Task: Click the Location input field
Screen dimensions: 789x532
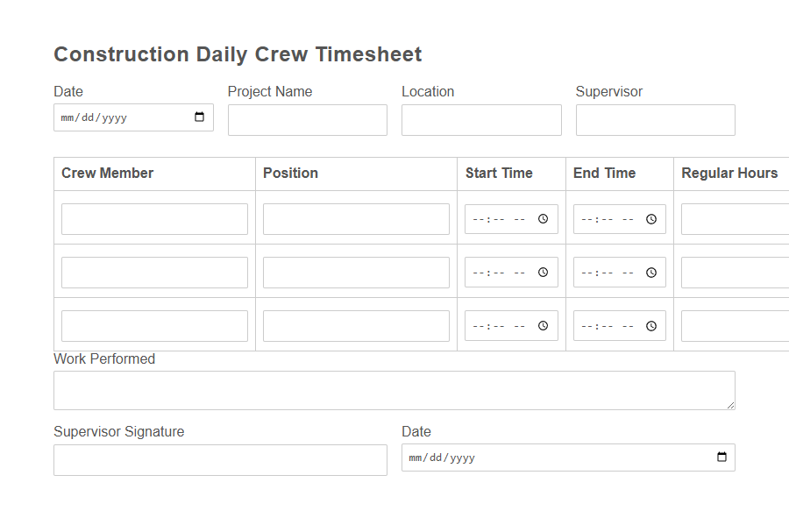Action: (x=480, y=120)
